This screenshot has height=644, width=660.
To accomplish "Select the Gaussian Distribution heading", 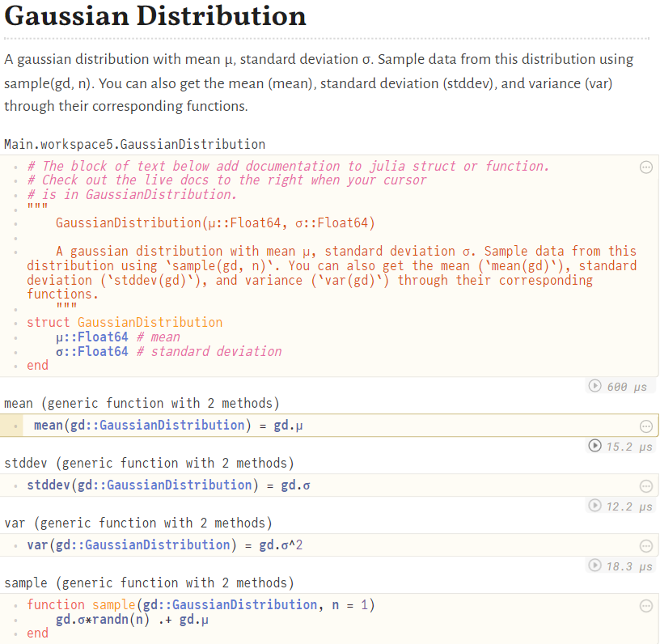I will (x=154, y=16).
